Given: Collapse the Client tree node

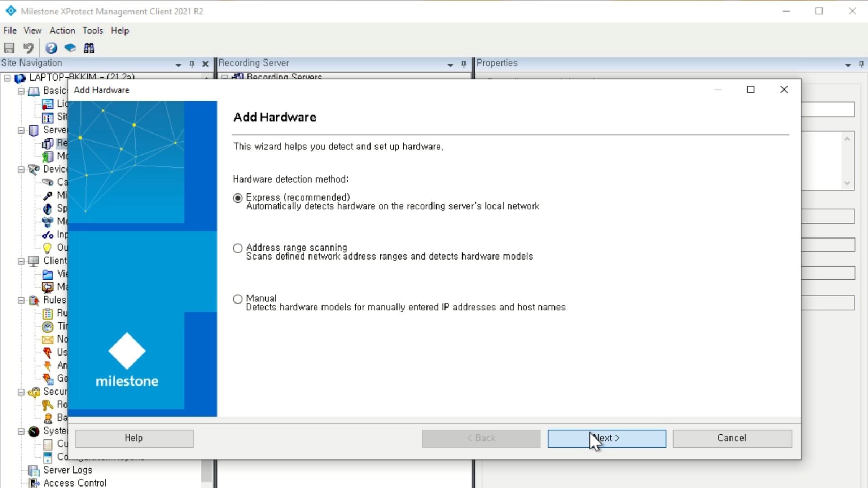Looking at the screenshot, I should tap(21, 261).
